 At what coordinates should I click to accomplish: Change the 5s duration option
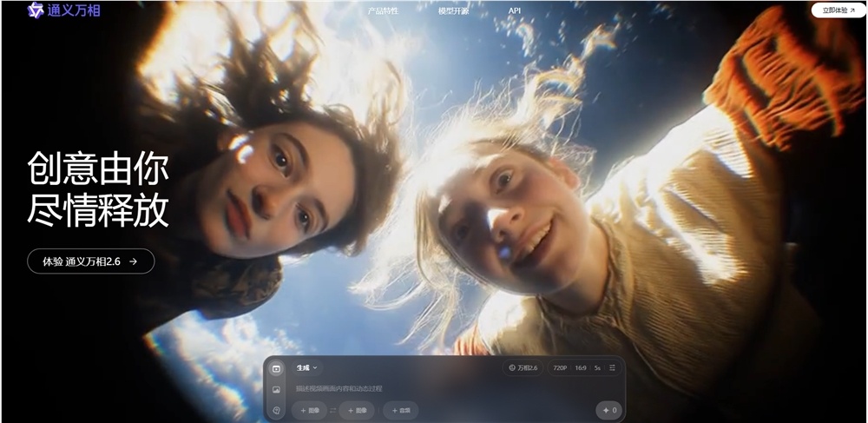[597, 368]
